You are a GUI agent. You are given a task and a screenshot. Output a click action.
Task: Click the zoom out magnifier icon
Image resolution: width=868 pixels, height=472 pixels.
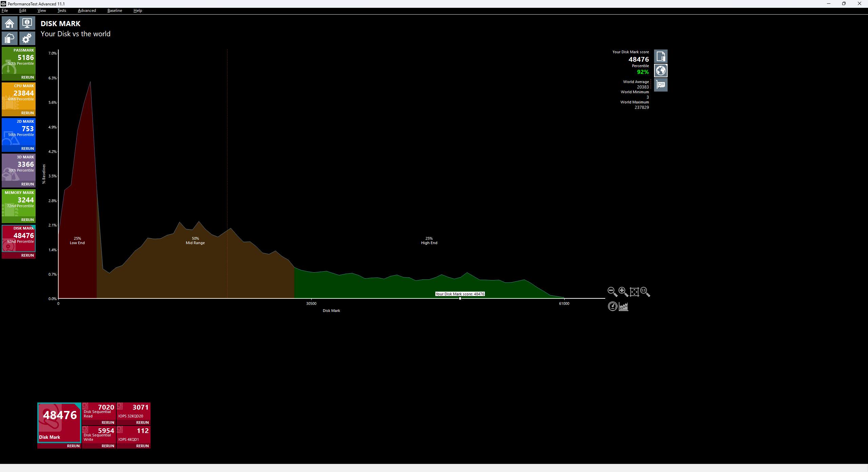(612, 292)
